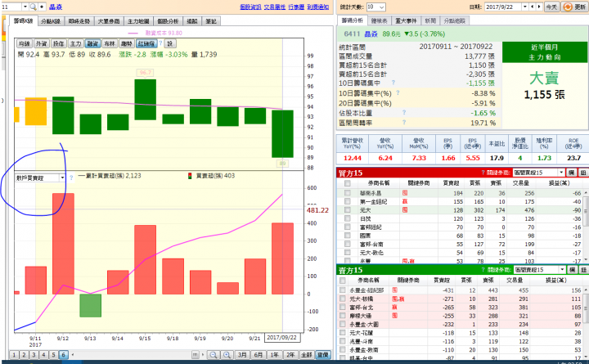The height and width of the screenshot is (364, 589).
Task: Tick the checkbox for 元大 buyer row
Action: coord(348,210)
